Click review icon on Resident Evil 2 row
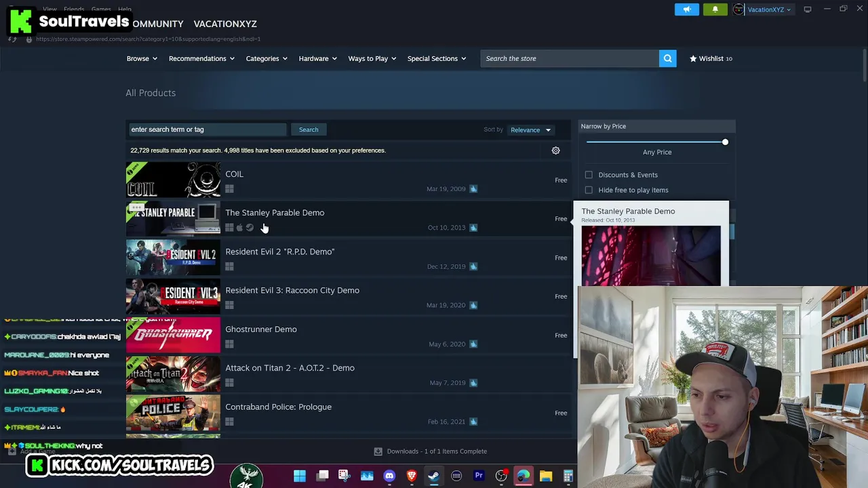 473,266
